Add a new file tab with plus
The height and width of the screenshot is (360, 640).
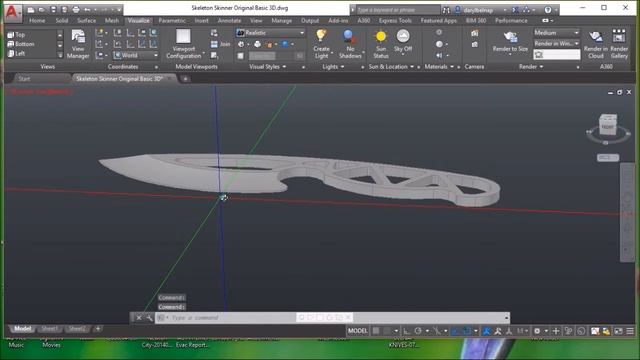185,79
